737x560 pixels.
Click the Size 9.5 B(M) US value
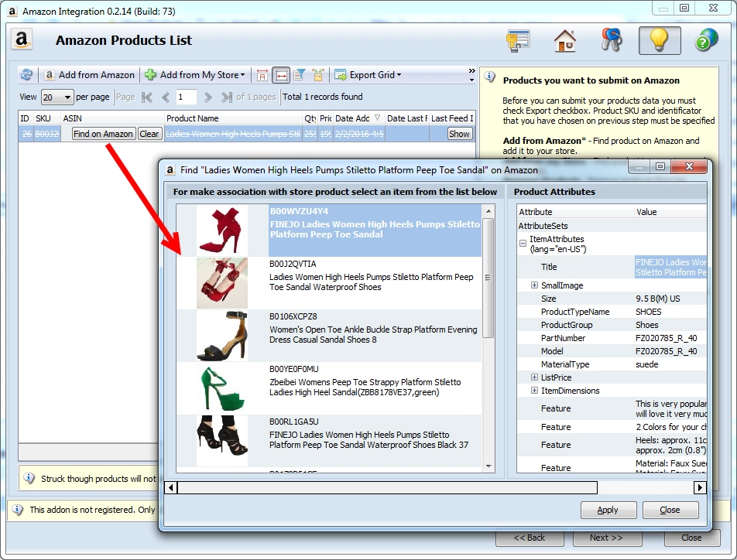[x=657, y=299]
